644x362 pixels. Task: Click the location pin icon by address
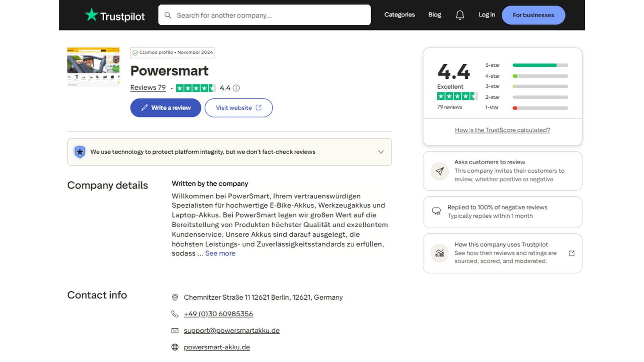point(175,297)
